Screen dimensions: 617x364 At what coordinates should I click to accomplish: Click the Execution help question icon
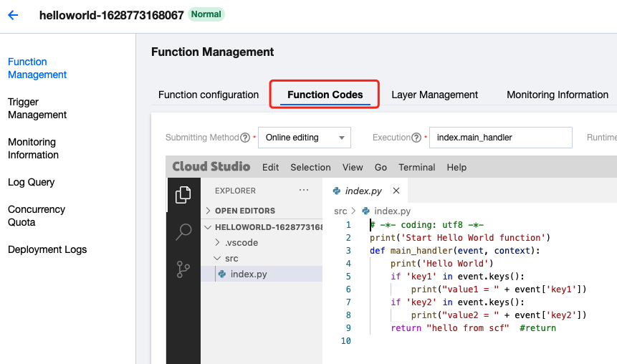[416, 138]
